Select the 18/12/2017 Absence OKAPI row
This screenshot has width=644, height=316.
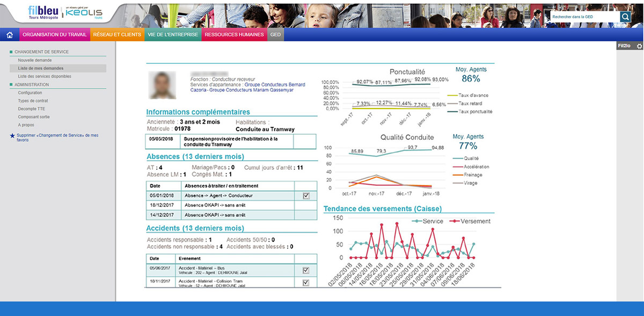click(x=231, y=205)
